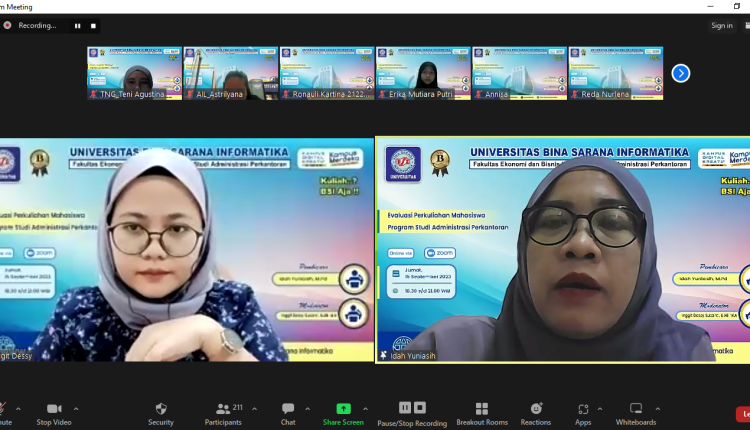The width and height of the screenshot is (750, 430).
Task: Expand Participants options arrow
Action: (254, 409)
